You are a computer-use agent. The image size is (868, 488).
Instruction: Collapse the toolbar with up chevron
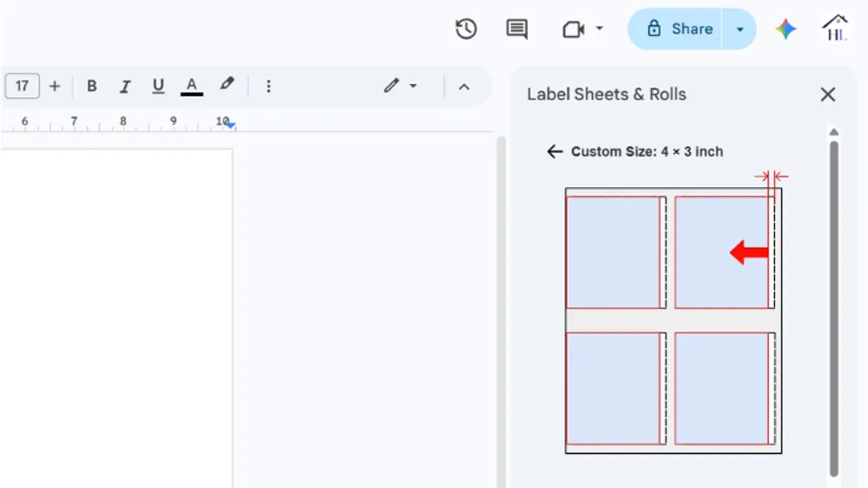[464, 87]
